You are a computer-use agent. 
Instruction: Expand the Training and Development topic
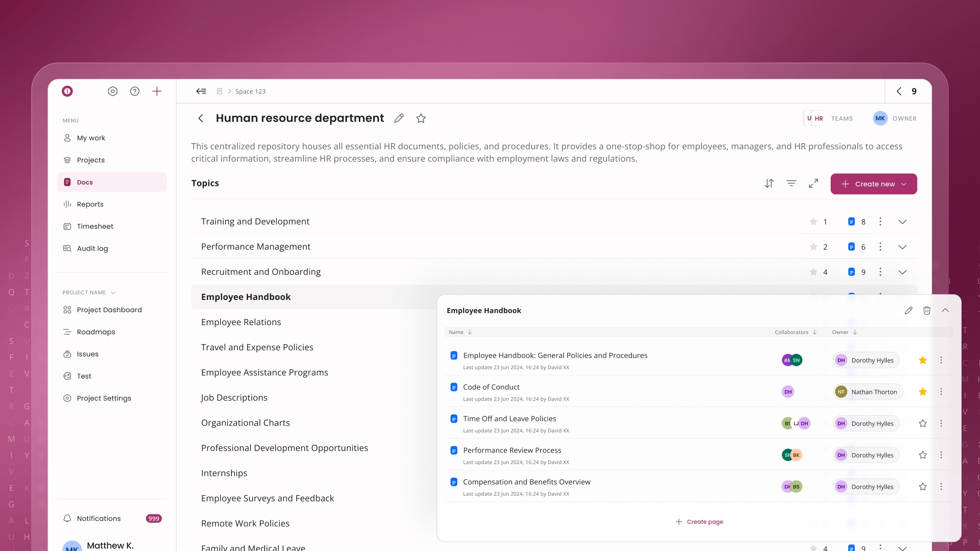(902, 222)
